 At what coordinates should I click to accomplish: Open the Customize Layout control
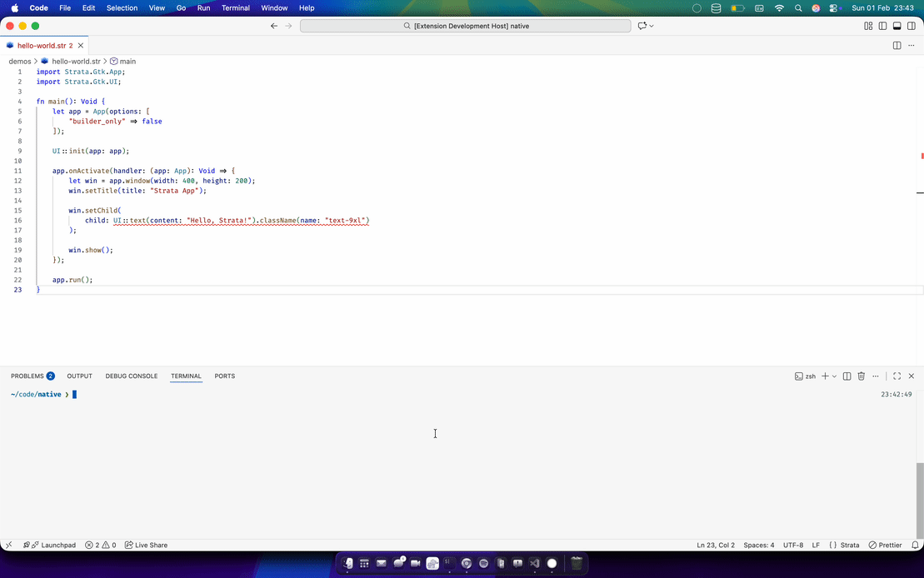[867, 26]
